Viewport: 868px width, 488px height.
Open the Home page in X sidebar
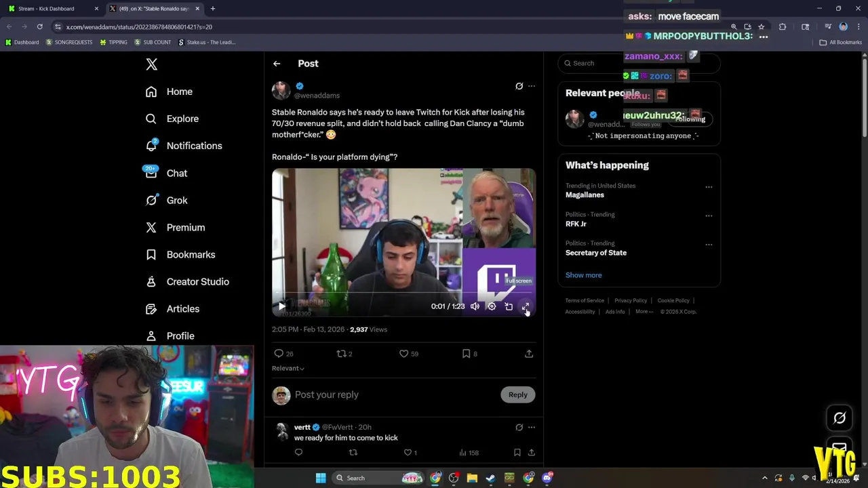point(169,91)
